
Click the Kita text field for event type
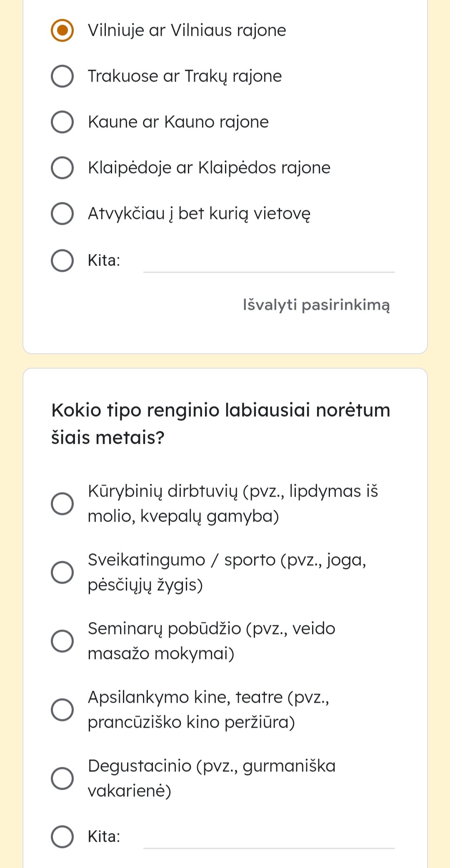(269, 838)
